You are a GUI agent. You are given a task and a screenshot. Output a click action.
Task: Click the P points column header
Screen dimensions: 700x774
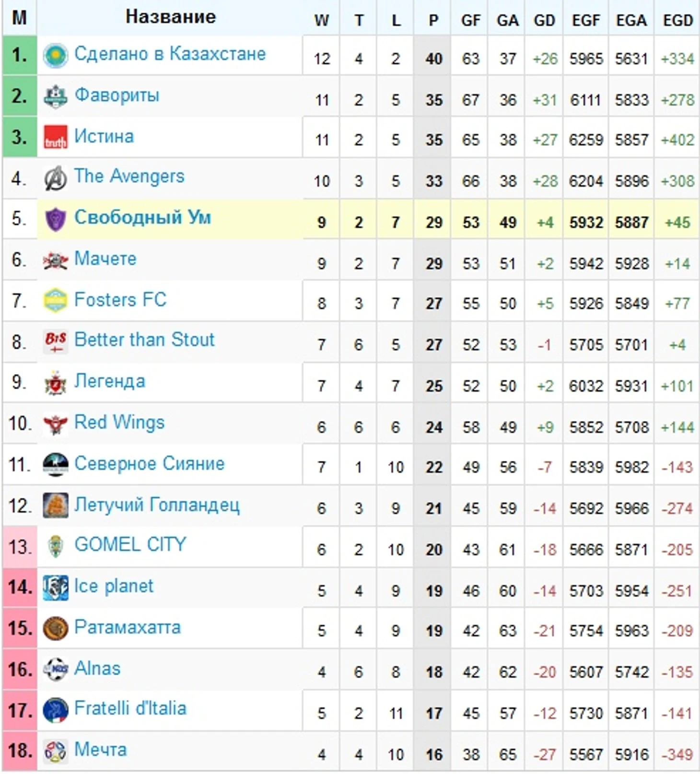click(433, 20)
